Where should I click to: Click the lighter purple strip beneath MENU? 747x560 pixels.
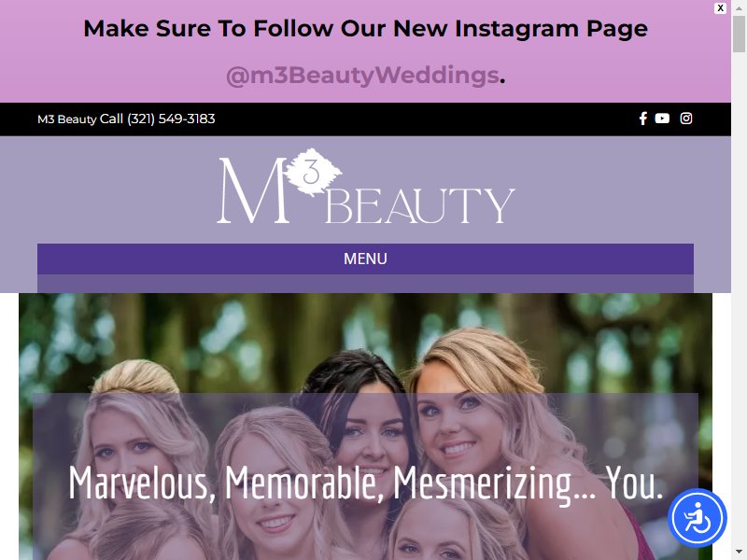point(365,284)
